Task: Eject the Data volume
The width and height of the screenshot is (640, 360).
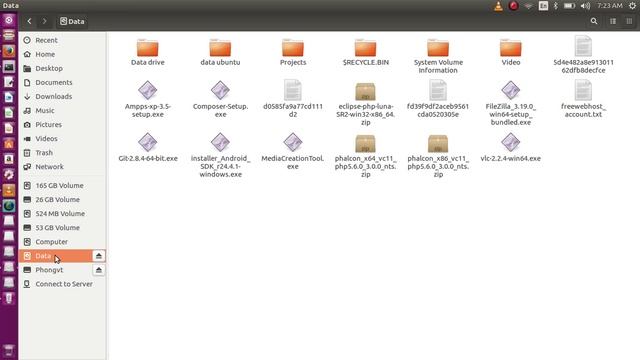Action: [98, 256]
